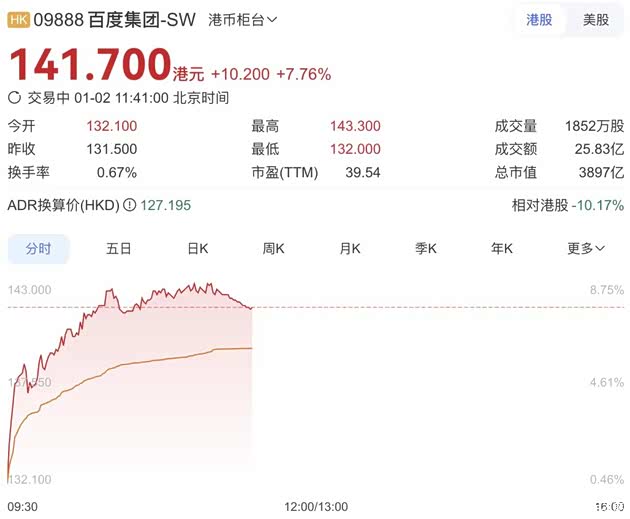View the 月K chart tab
This screenshot has width=630, height=519.
(350, 249)
